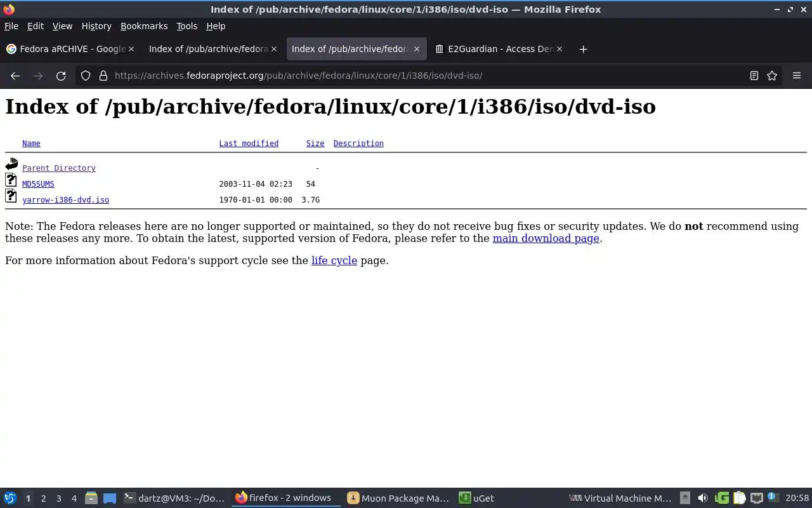Screen dimensions: 812x508
Task: Switch to virtual desktop 4
Action: pyautogui.click(x=74, y=498)
